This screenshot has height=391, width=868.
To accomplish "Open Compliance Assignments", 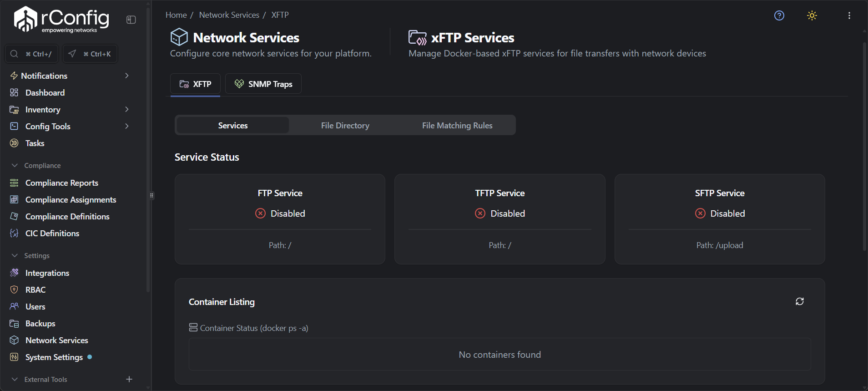I will (x=71, y=199).
